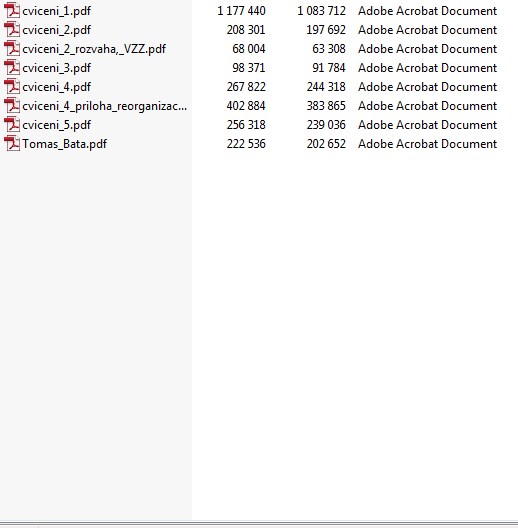Select the cviceni_3.pdf entry

(x=57, y=68)
